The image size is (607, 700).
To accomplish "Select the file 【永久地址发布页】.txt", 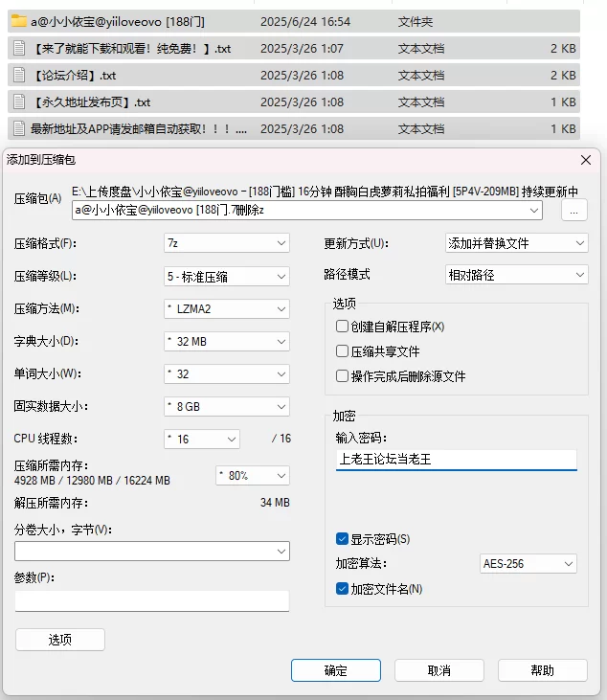I will [294, 102].
